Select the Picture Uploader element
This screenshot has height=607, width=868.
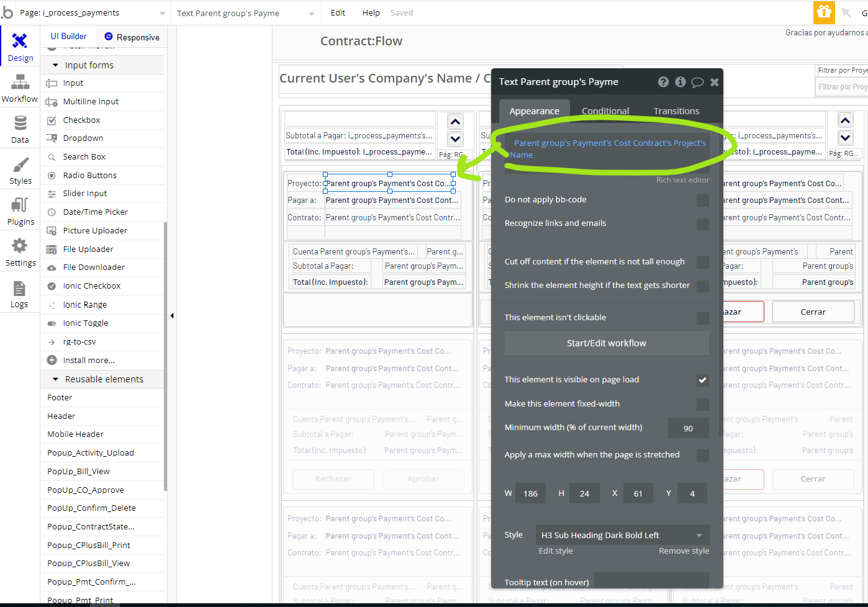pyautogui.click(x=102, y=231)
